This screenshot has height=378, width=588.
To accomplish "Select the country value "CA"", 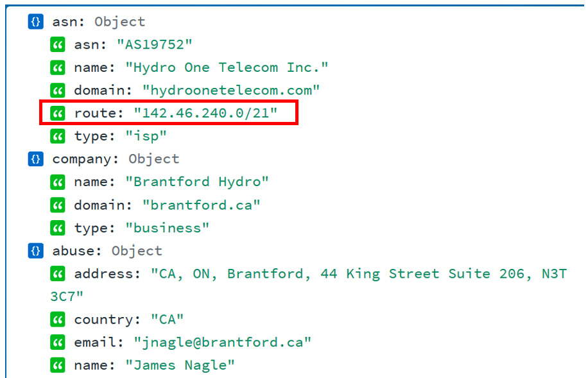I will (x=168, y=320).
